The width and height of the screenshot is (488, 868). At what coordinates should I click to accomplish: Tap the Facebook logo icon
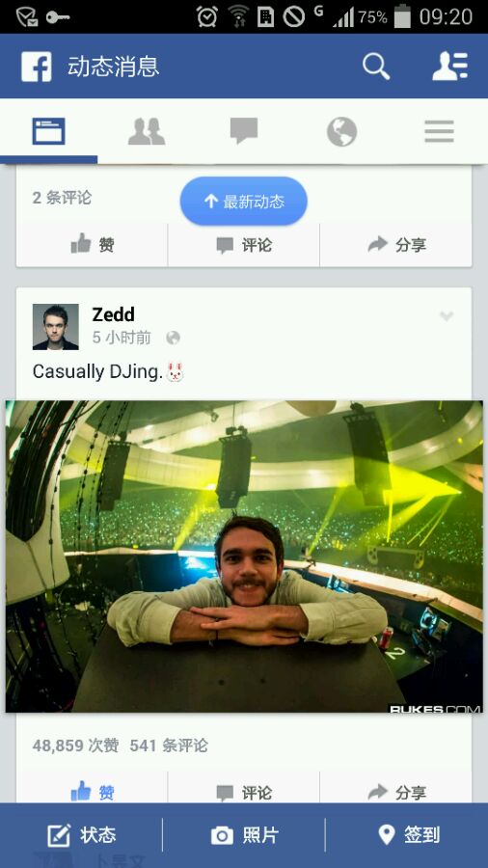coord(37,67)
